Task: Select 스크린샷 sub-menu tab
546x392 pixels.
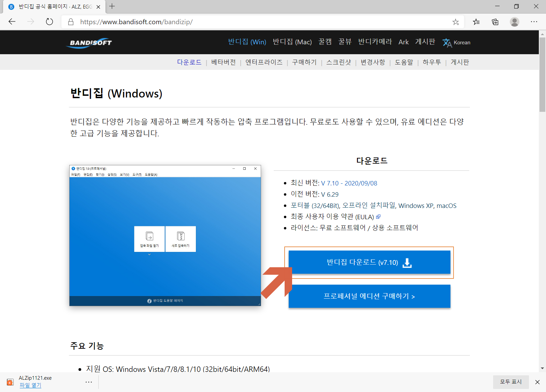Action: [339, 62]
